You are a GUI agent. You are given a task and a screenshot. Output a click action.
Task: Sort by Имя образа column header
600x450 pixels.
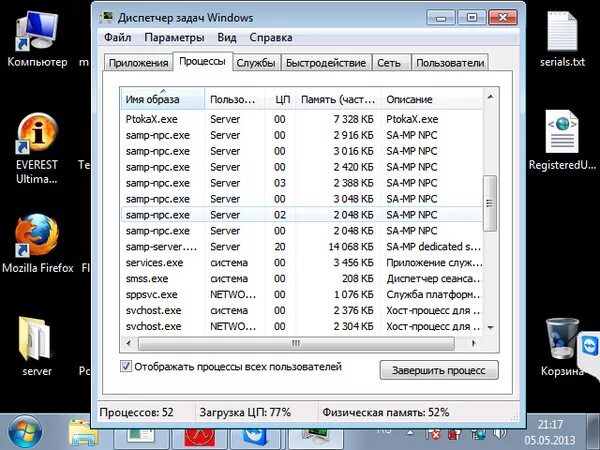pos(163,99)
